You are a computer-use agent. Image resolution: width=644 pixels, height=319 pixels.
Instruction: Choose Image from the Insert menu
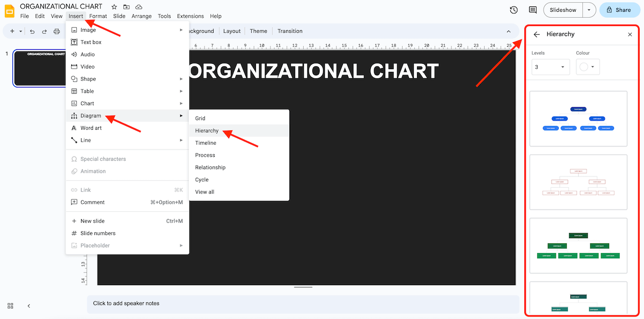(127, 30)
